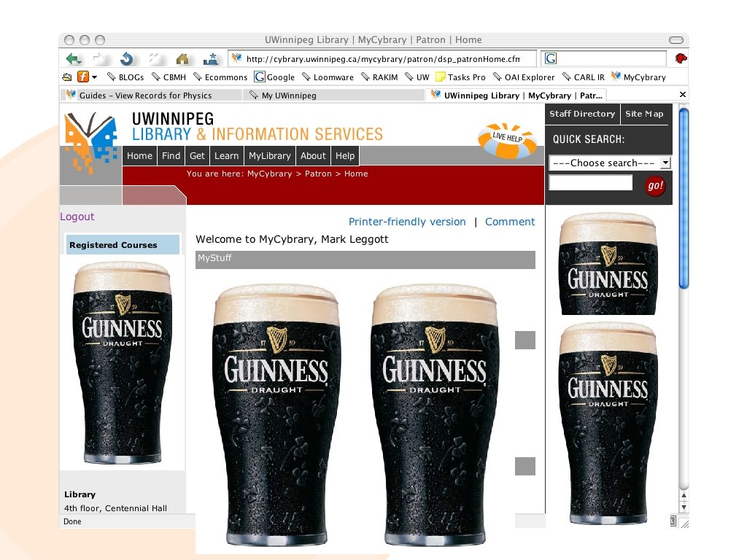Click the Stop loading icon
The width and height of the screenshot is (747, 560).
[154, 59]
